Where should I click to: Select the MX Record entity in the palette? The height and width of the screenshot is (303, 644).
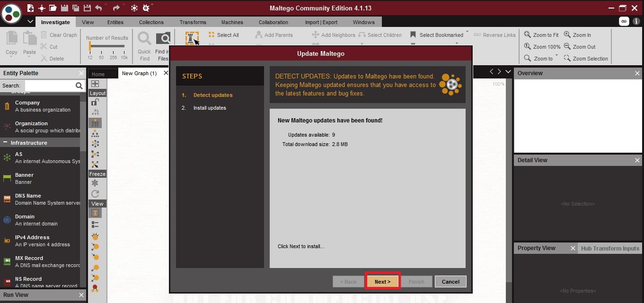40,261
